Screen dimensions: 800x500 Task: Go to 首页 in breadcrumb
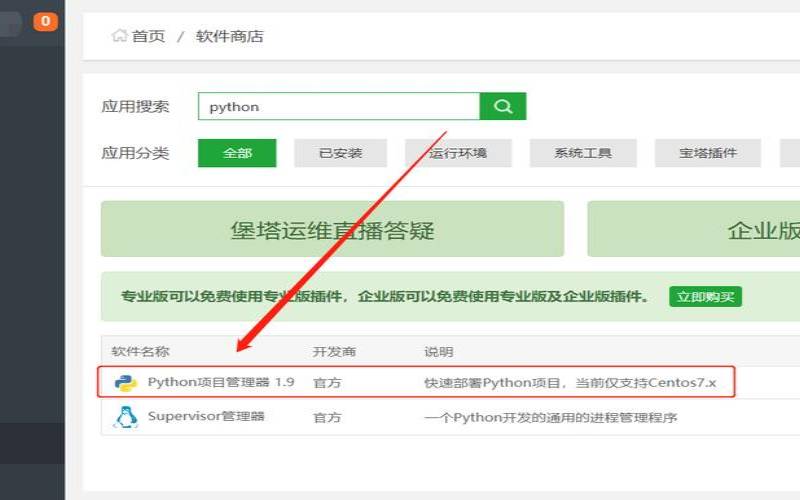point(148,36)
